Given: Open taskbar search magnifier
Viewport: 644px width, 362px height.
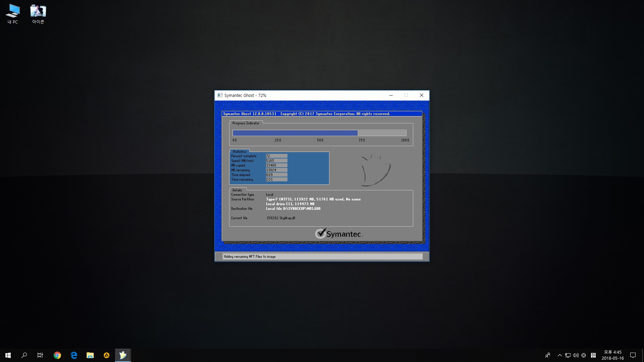Looking at the screenshot, I should 24,355.
